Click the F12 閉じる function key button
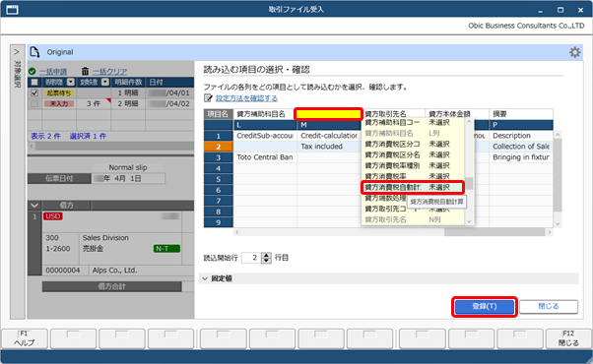The image size is (593, 364). tap(568, 338)
